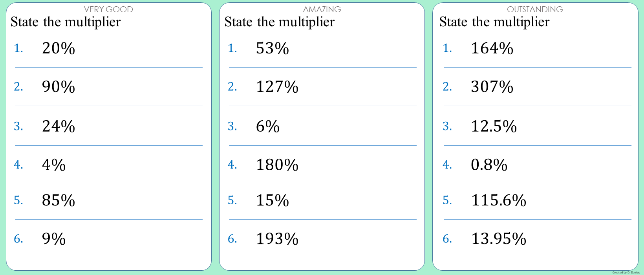Click the 180% percentage
The height and width of the screenshot is (275, 644).
coord(277,165)
